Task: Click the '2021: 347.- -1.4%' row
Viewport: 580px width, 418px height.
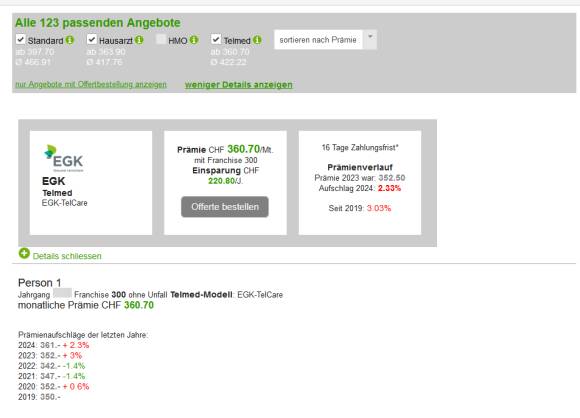Action: pyautogui.click(x=52, y=376)
